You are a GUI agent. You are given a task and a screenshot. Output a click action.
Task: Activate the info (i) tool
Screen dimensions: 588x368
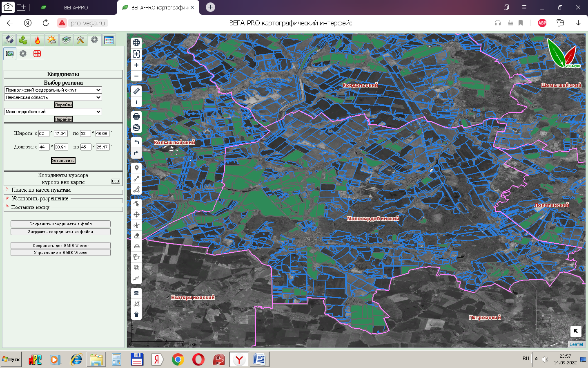click(x=136, y=102)
